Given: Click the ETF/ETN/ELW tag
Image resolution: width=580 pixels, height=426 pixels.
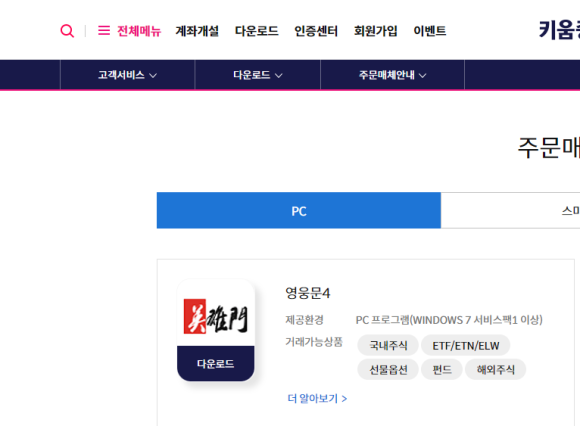Looking at the screenshot, I should tap(466, 345).
